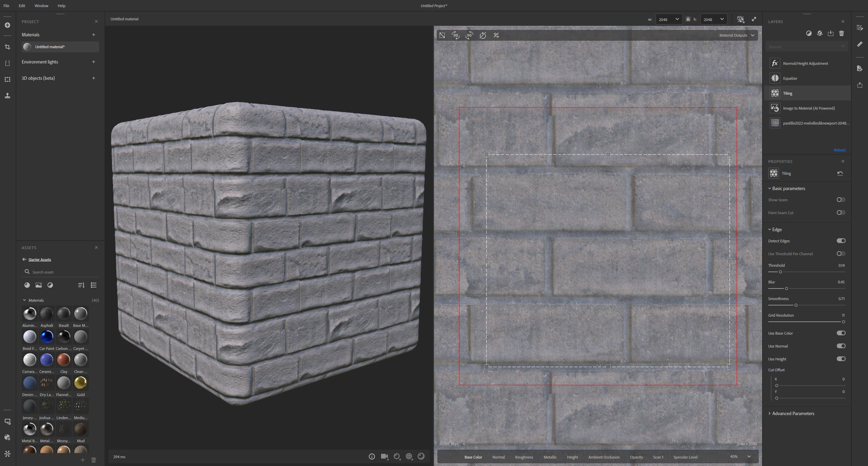Click the viewport info icon
The width and height of the screenshot is (868, 466).
tap(372, 456)
